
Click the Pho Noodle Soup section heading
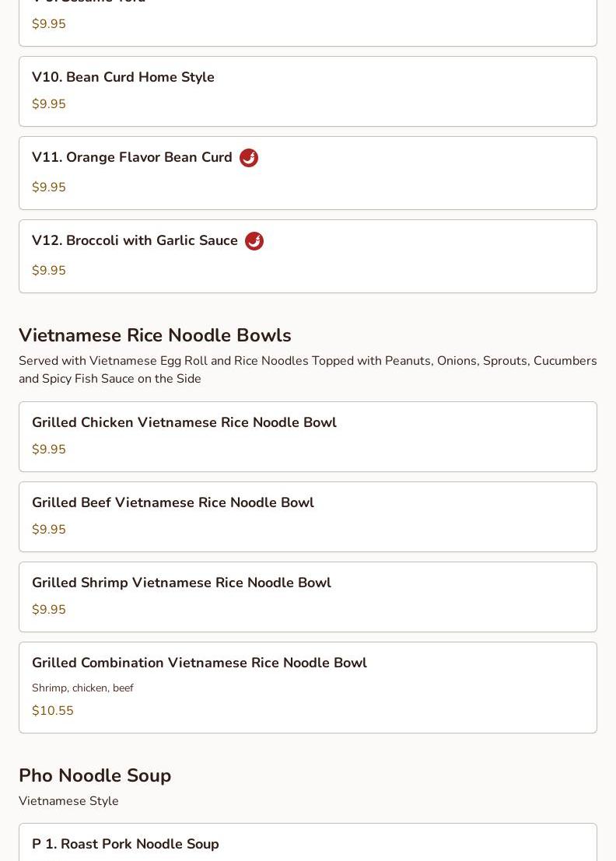pos(95,775)
